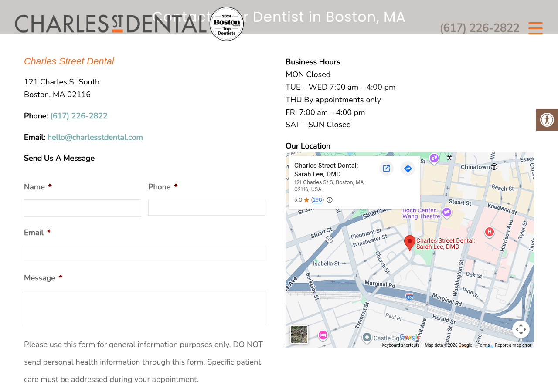Click '121 Charles St South' address text
558x392 pixels.
coord(61,82)
